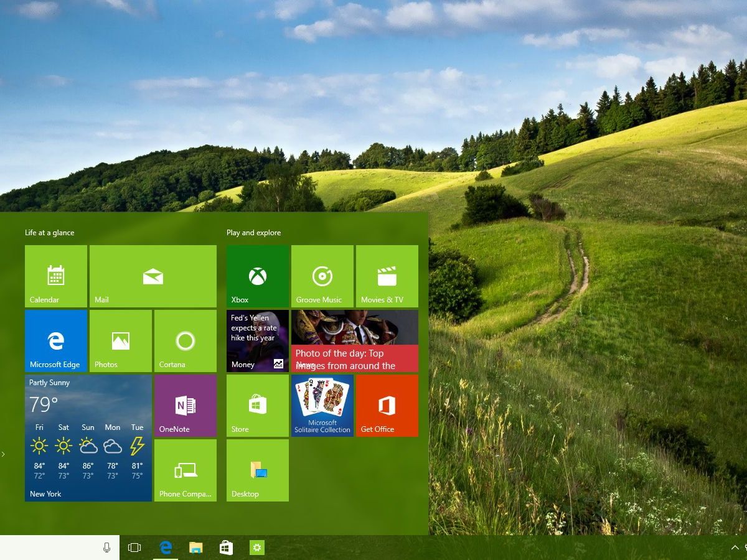747x560 pixels.
Task: Launch Edge from the taskbar
Action: pyautogui.click(x=166, y=548)
